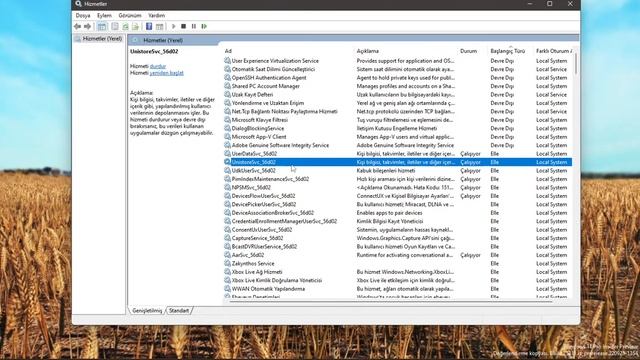This screenshot has width=640, height=360.
Task: Click the Hizmetler (Yerel) pane header
Action: (x=163, y=40)
